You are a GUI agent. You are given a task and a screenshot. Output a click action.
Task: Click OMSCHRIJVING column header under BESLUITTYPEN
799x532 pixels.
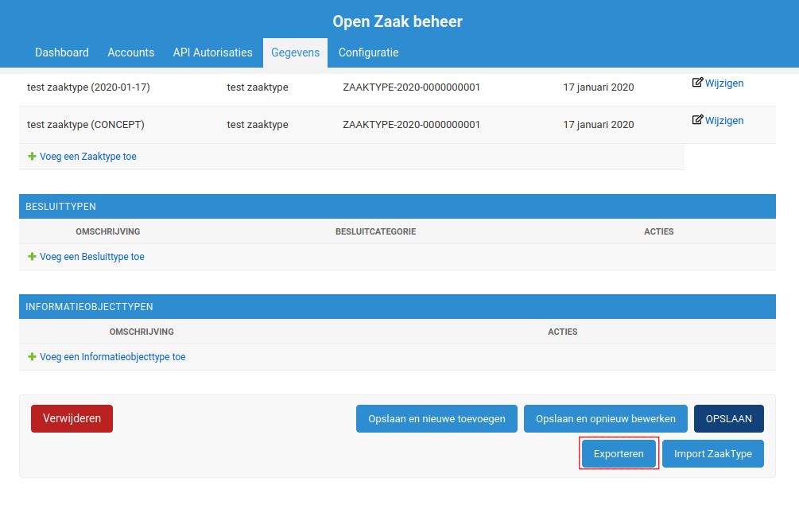click(x=108, y=231)
